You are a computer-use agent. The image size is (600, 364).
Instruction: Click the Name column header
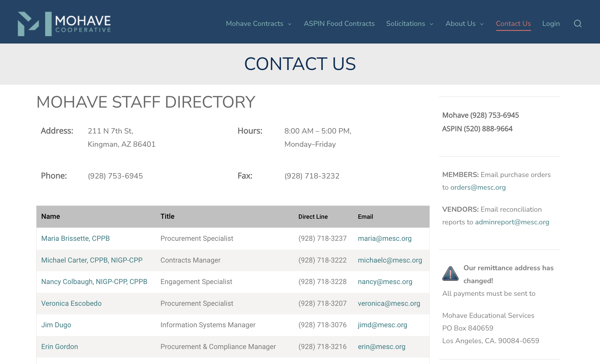click(51, 216)
